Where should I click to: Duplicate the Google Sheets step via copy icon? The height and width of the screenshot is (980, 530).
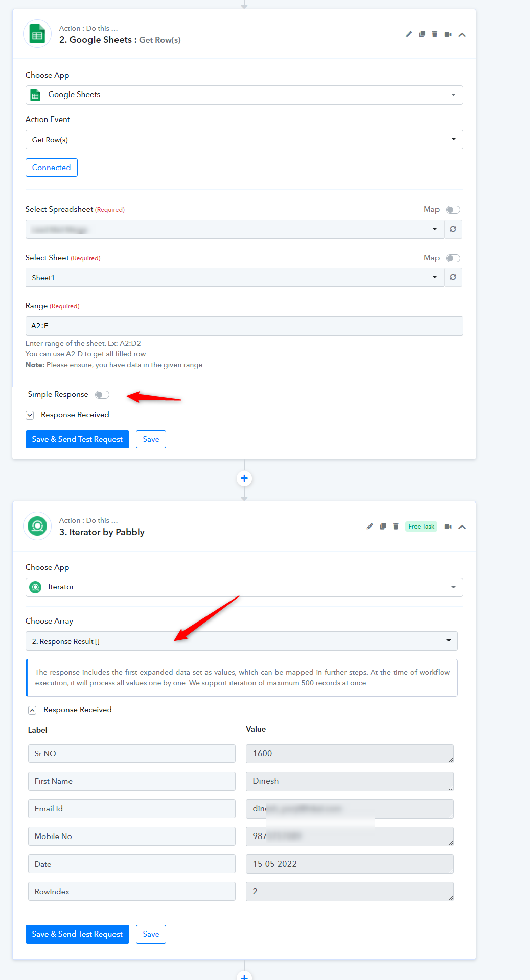(x=422, y=34)
